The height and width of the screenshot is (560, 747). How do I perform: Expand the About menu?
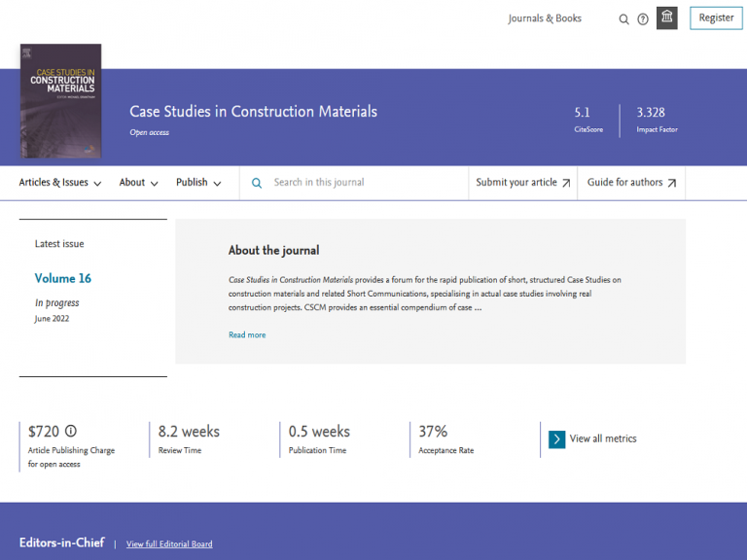(x=138, y=183)
